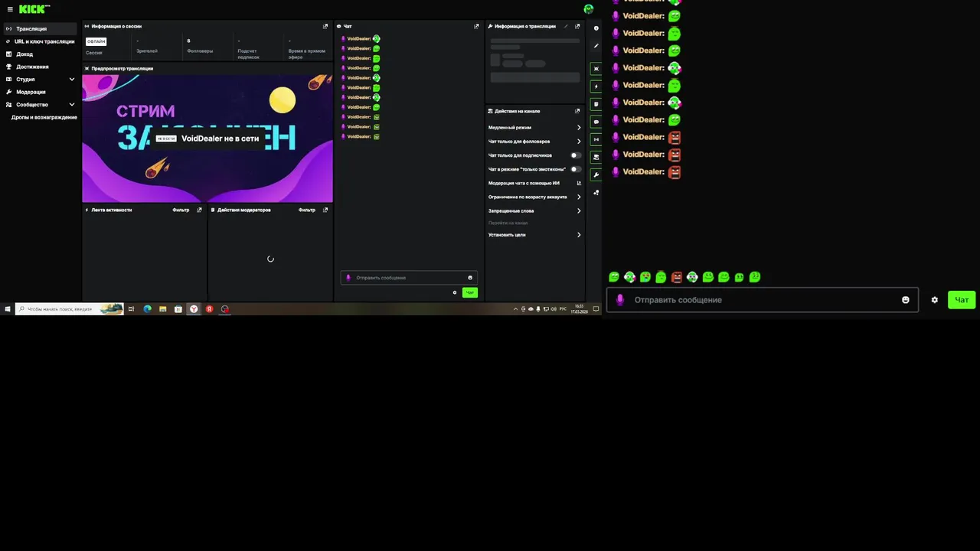Toggle Чат только для подписчиков switch
Image resolution: width=980 pixels, height=551 pixels.
pyautogui.click(x=575, y=155)
